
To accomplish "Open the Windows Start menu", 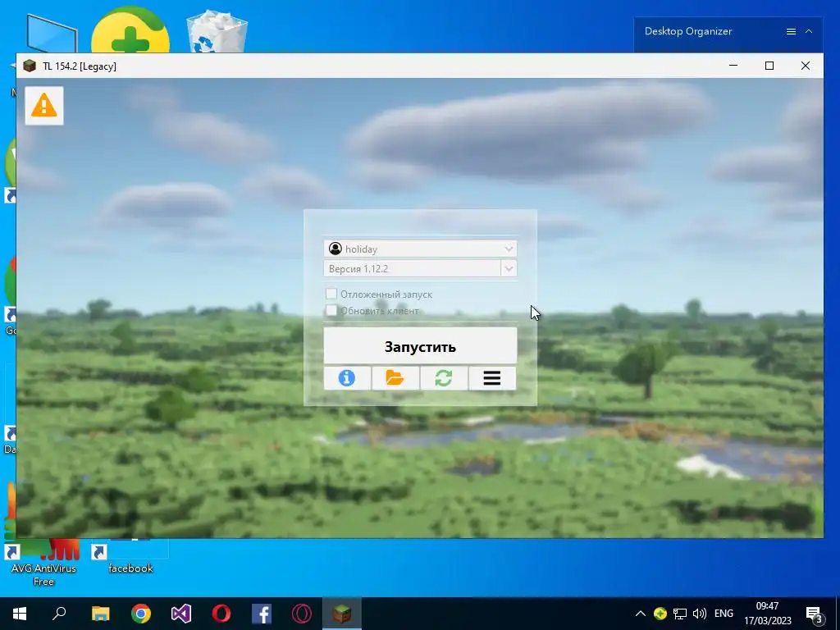I will [x=20, y=614].
